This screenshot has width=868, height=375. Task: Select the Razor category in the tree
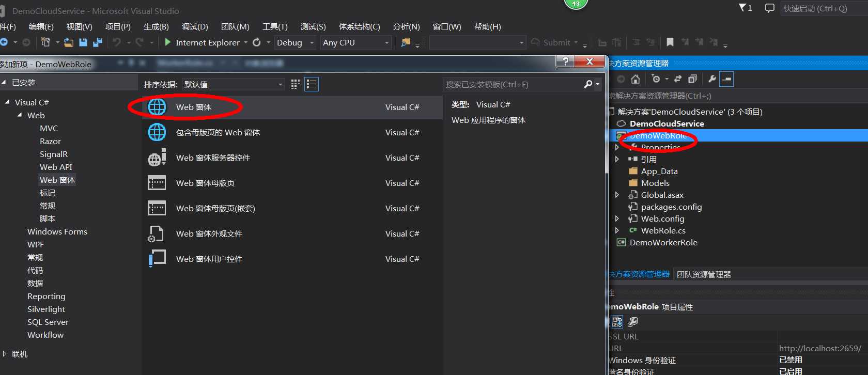[x=50, y=141]
